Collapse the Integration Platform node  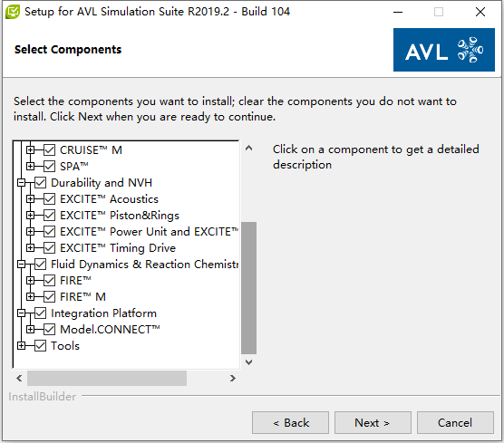point(21,313)
